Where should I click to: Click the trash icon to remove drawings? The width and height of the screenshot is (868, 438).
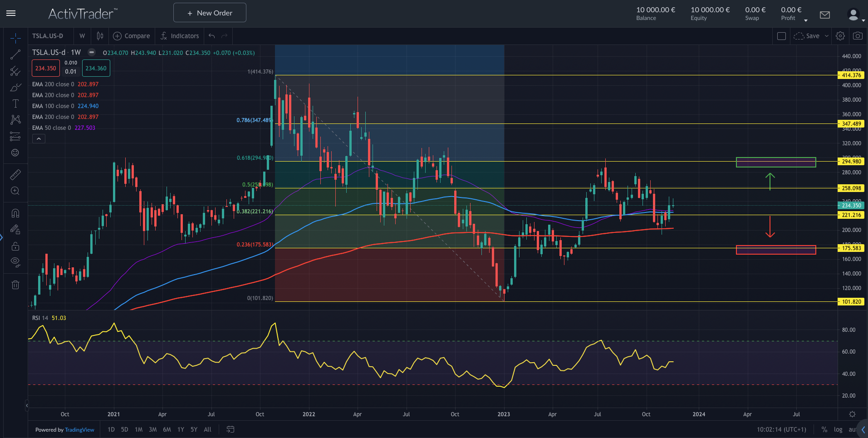tap(15, 285)
